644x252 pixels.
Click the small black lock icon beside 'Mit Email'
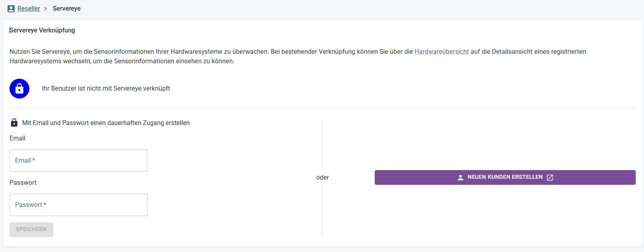pos(14,123)
